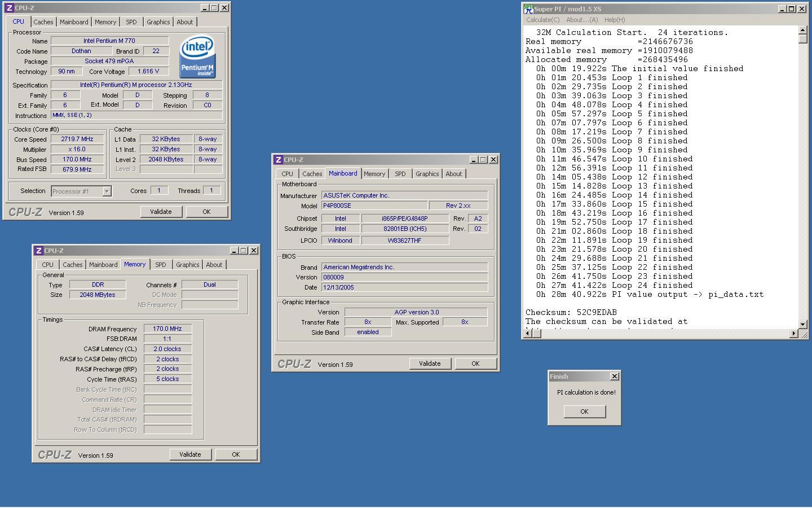Open the Graphics tab in the Mainboard window
Screen dimensions: 812x508
(427, 174)
